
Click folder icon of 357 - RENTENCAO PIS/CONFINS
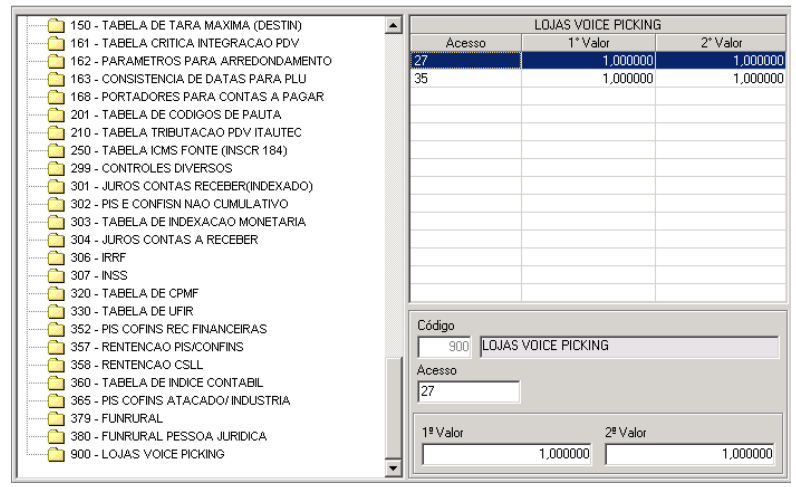tap(56, 347)
